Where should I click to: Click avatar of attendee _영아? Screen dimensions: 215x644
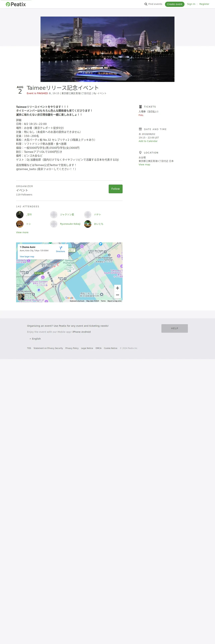(x=20, y=214)
